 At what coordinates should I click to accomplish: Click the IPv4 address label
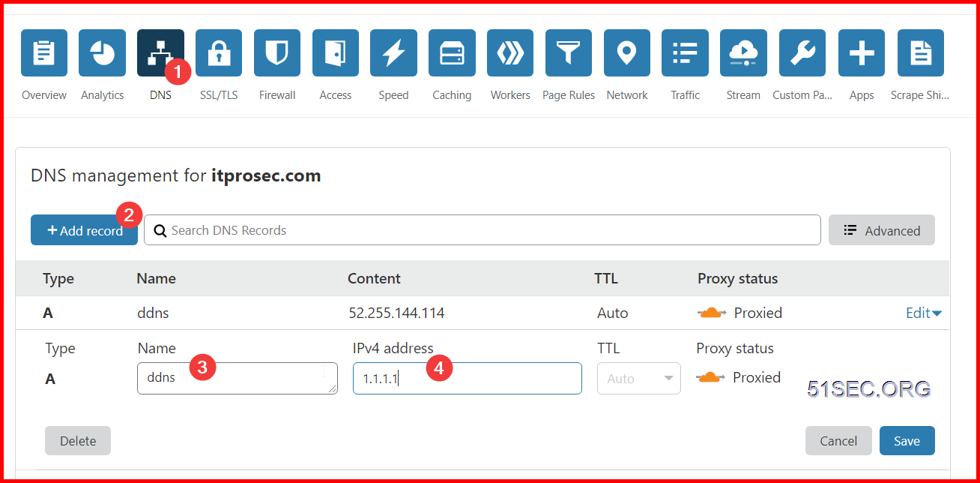coord(393,348)
